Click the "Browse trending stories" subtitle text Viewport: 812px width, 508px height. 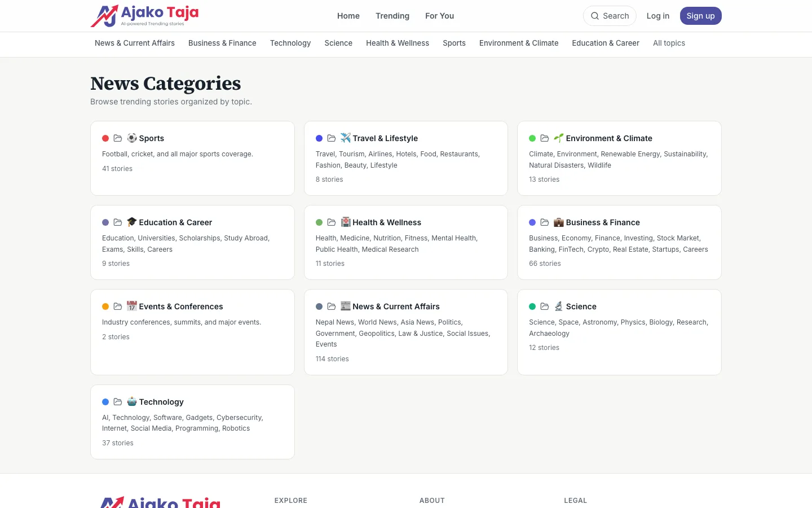pyautogui.click(x=171, y=102)
